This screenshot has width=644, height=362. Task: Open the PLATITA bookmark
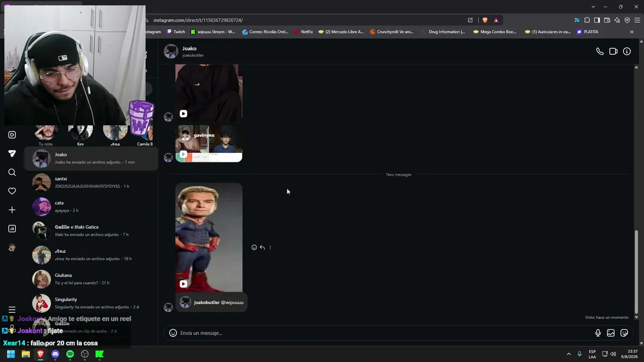588,32
